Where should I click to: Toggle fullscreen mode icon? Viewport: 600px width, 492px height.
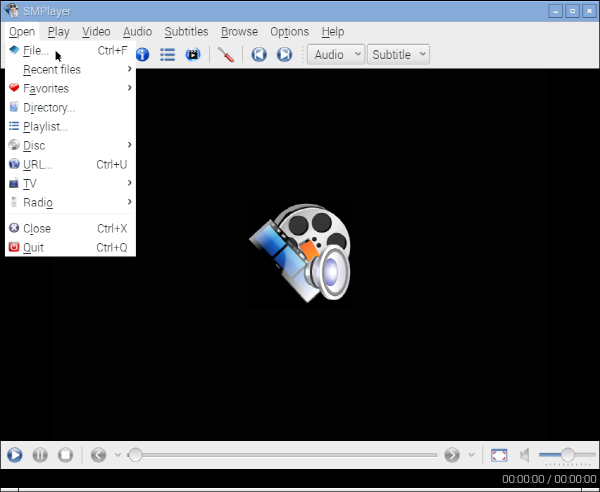point(499,455)
